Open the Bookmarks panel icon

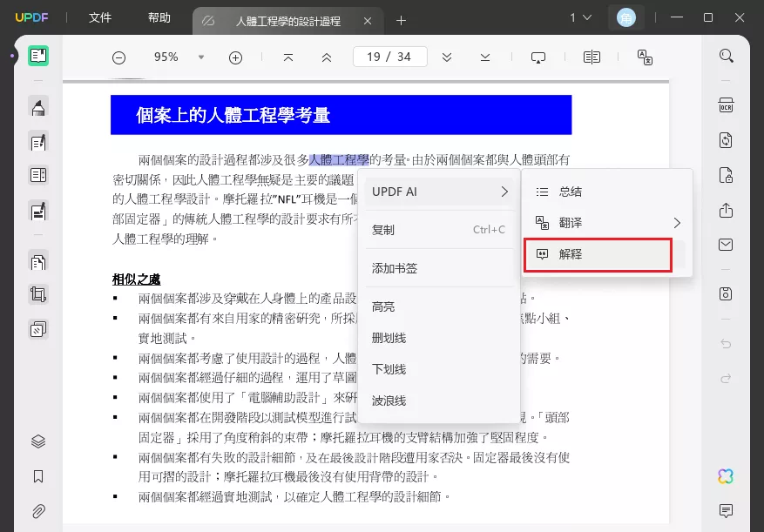pos(38,476)
